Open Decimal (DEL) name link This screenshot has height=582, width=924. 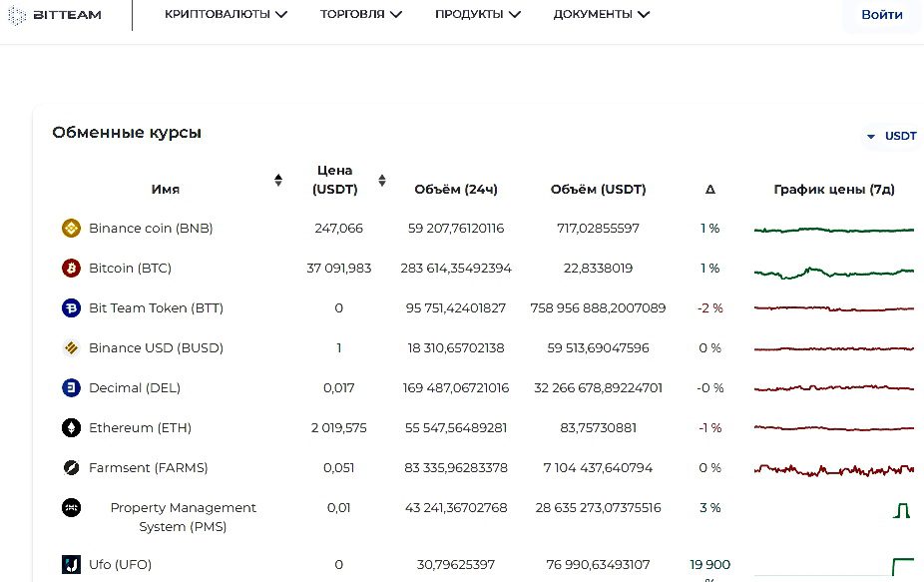point(135,388)
